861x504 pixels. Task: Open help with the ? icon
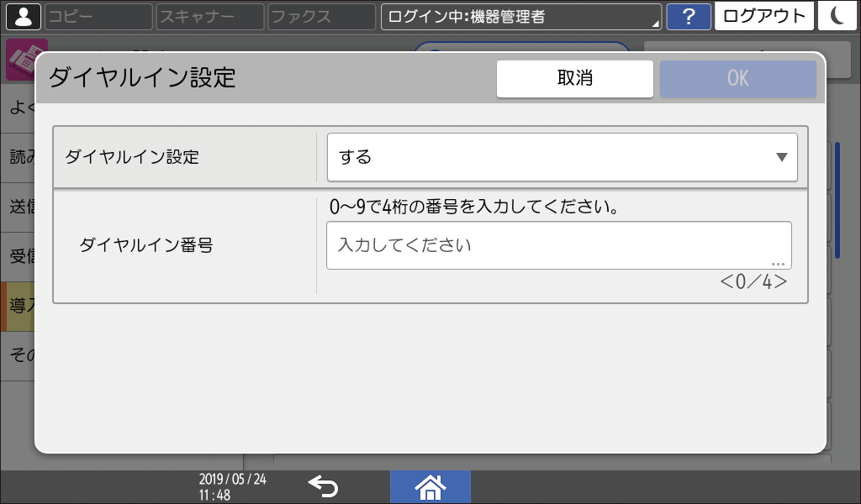[x=689, y=16]
